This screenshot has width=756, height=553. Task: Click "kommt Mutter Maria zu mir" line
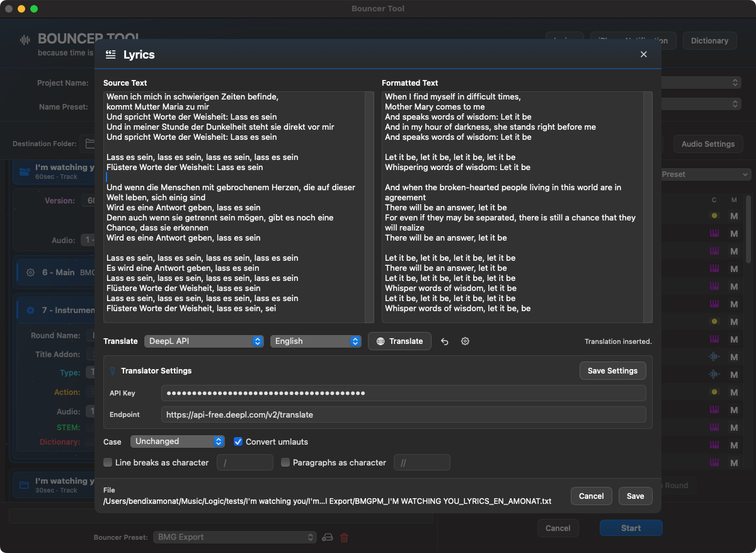tap(157, 107)
